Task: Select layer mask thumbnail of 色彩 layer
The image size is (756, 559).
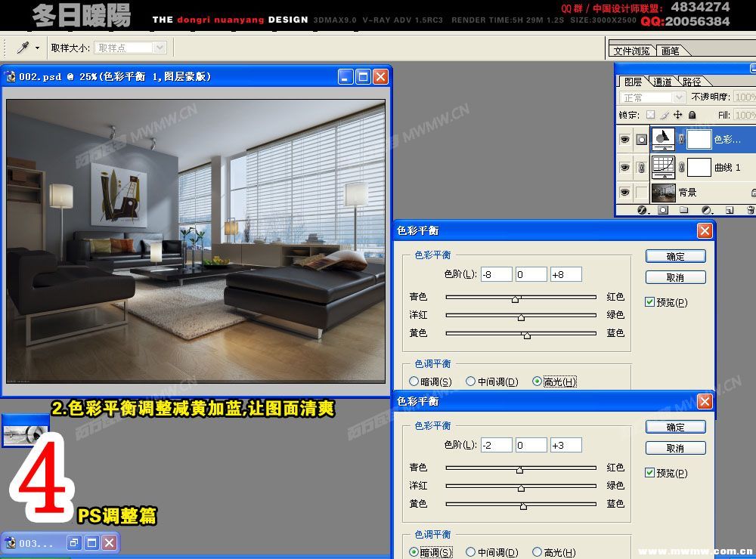Action: 699,139
